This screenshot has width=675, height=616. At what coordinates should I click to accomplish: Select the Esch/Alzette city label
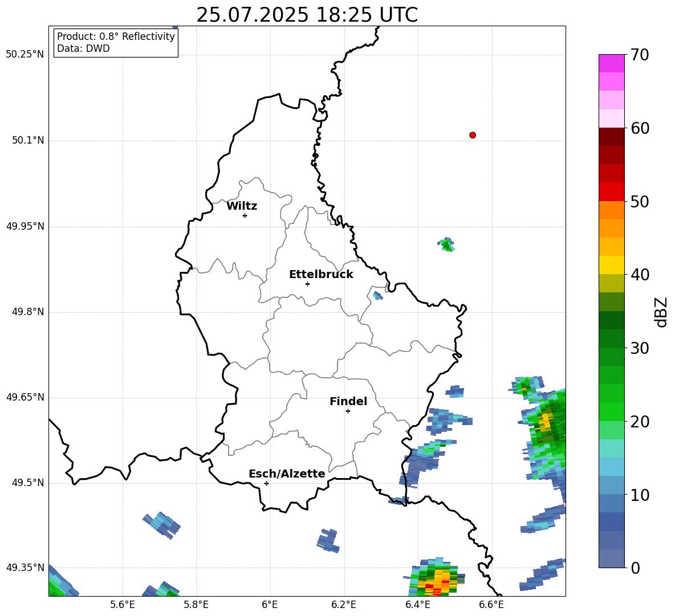pos(287,474)
